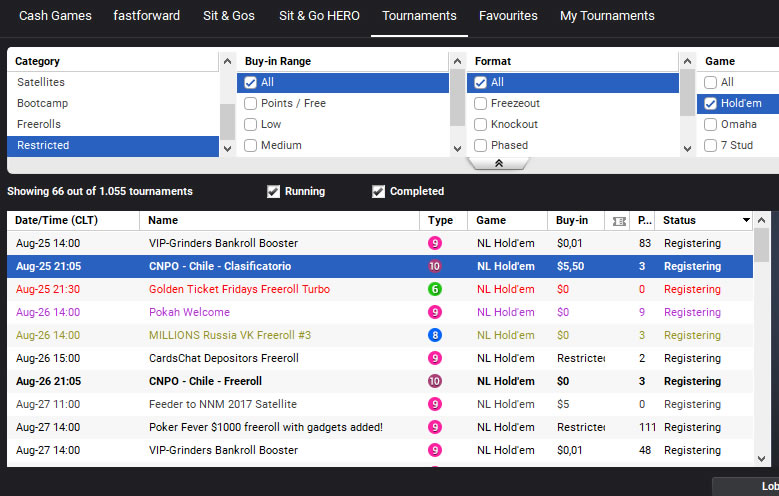Click the 10-max badge for CNPO Chile Clasificatorio
The image size is (779, 496).
point(435,266)
